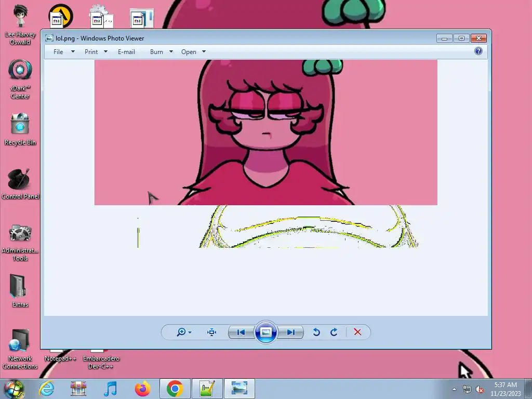Expand the Burn dropdown arrow
Screen dimensions: 532x399
tap(171, 51)
